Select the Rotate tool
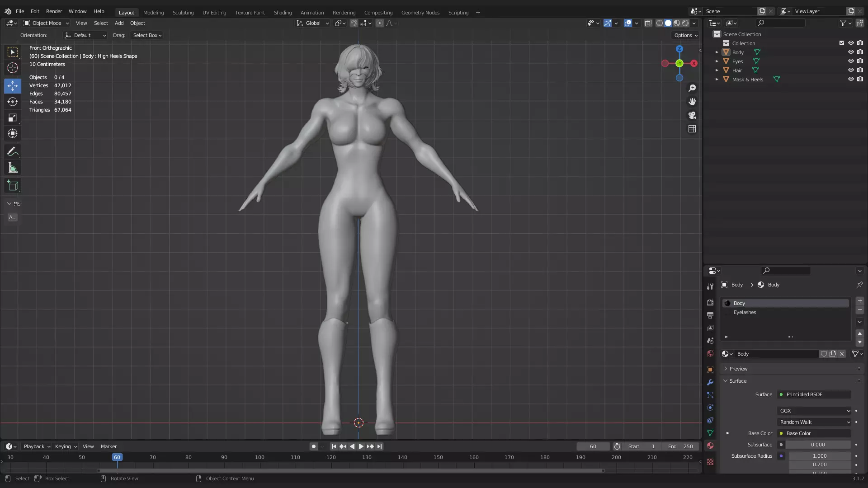The height and width of the screenshot is (488, 868). click(x=13, y=102)
